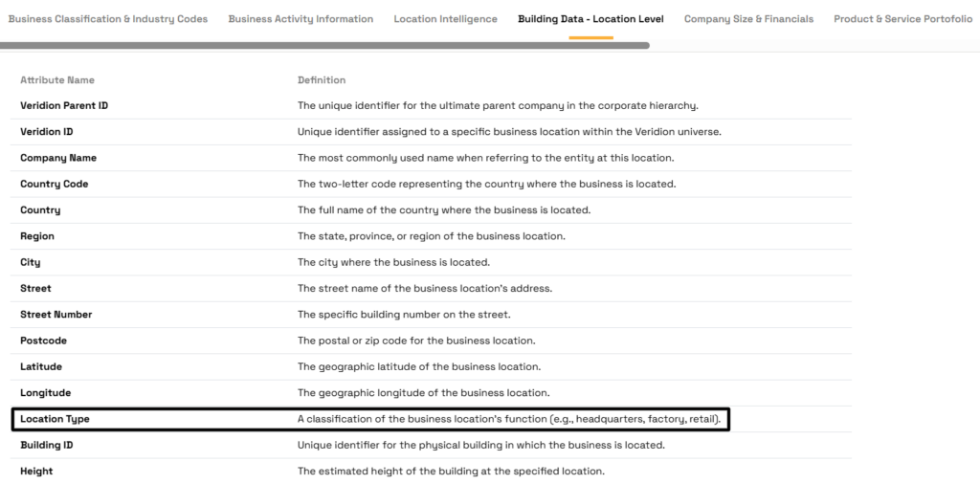Screen dimensions: 980x484
Task: Click the Definition column header
Action: [x=322, y=80]
